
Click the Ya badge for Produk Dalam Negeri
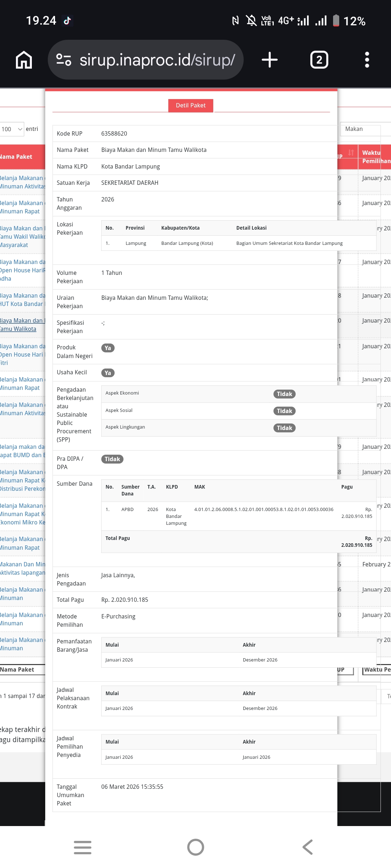[x=108, y=348]
